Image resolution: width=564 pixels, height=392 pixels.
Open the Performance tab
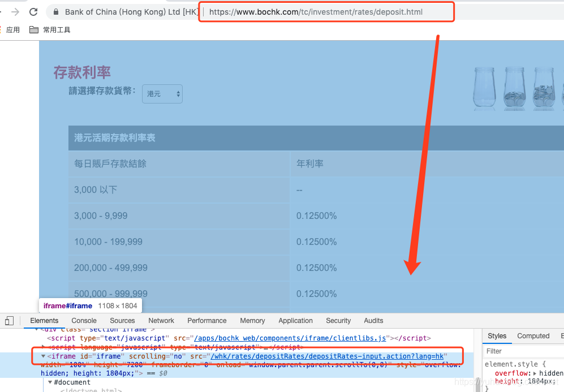[x=207, y=320]
